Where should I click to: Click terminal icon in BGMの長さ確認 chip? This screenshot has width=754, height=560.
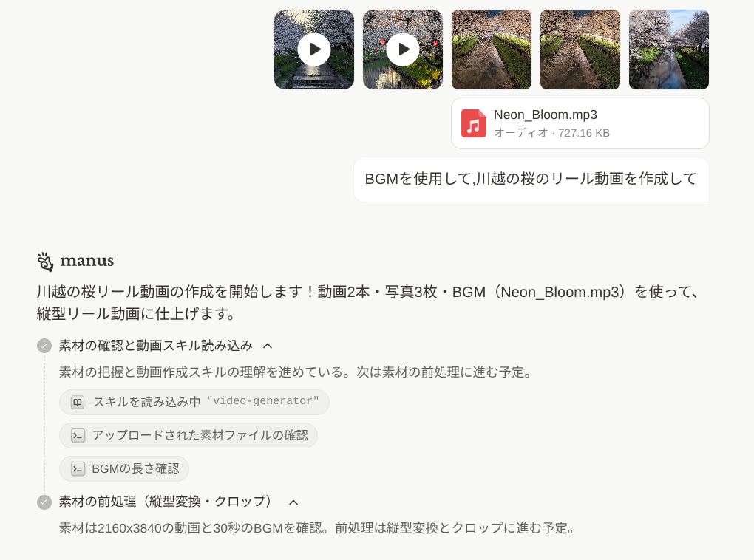point(78,468)
